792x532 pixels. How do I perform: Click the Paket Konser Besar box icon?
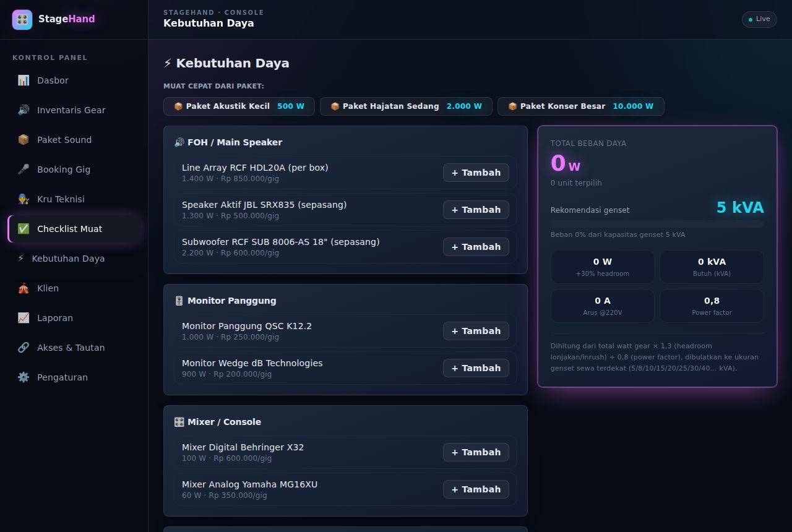tap(512, 106)
